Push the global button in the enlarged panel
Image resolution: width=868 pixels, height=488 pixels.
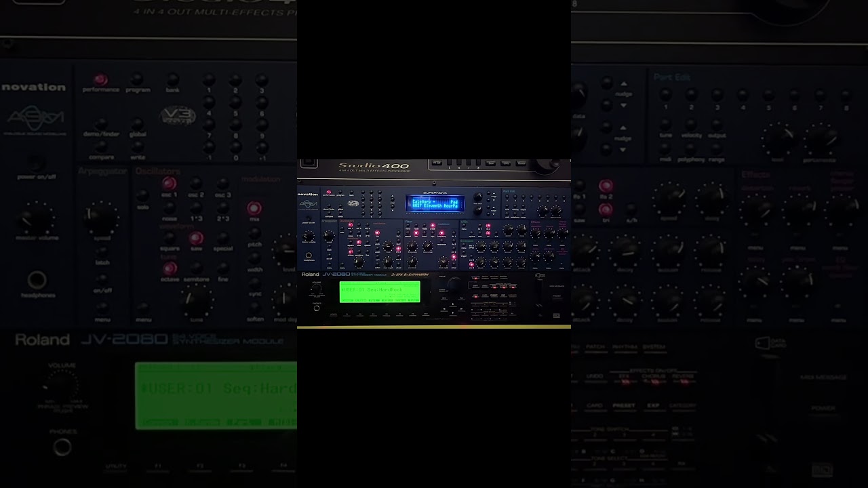138,124
